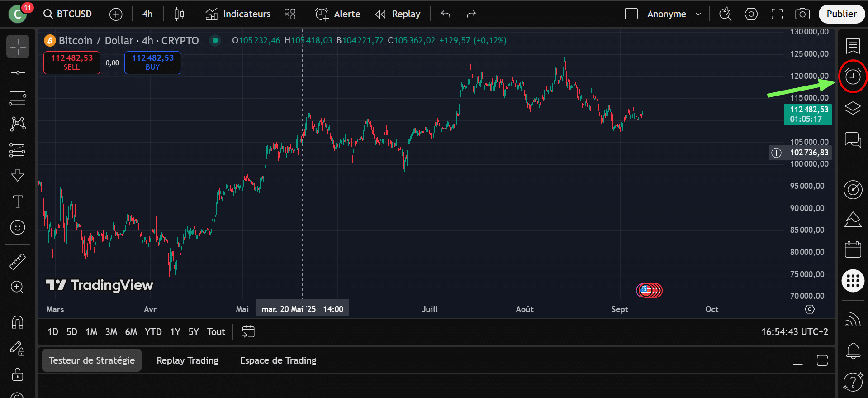Switch to the Replay Trading tab

(x=187, y=360)
